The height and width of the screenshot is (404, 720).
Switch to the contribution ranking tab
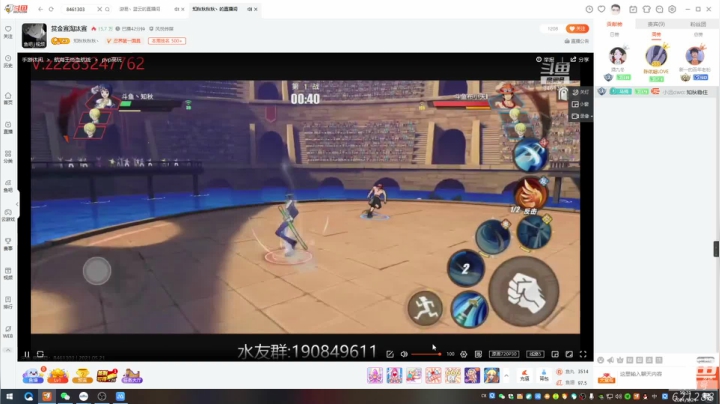coord(614,24)
